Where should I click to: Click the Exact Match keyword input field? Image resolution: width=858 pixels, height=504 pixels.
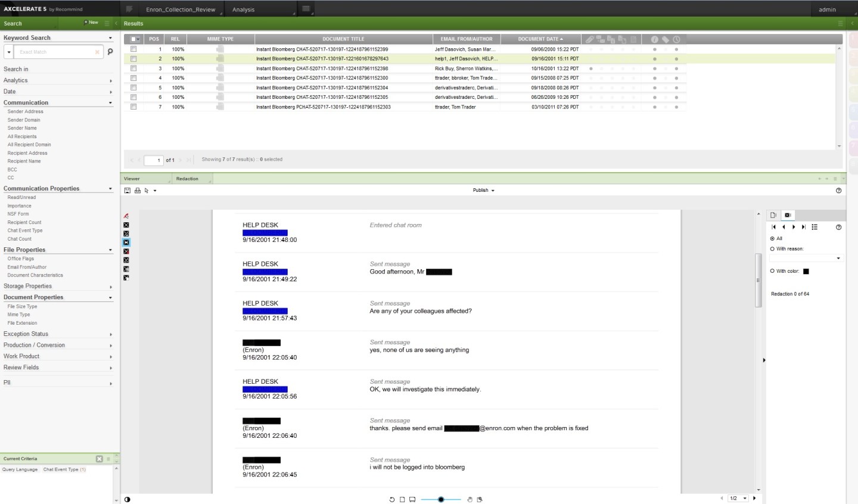pyautogui.click(x=54, y=52)
